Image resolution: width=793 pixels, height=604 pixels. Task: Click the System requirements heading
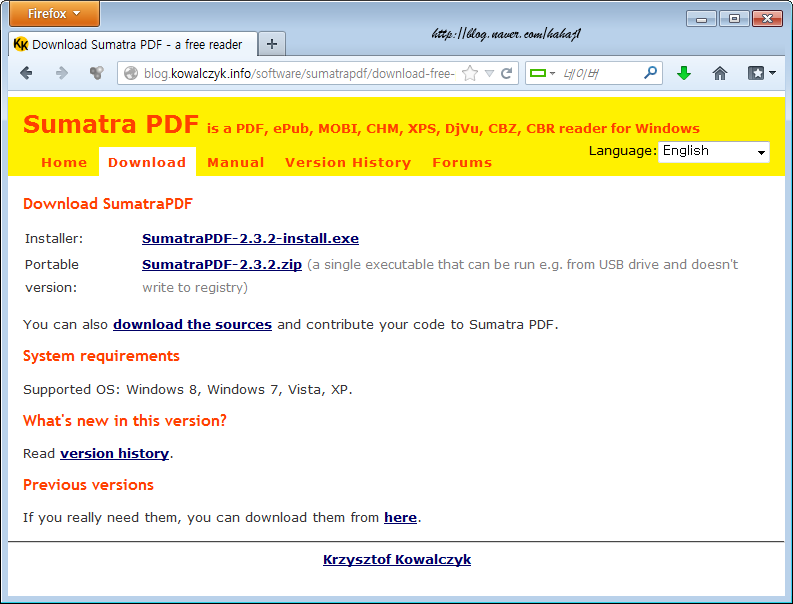pyautogui.click(x=101, y=356)
